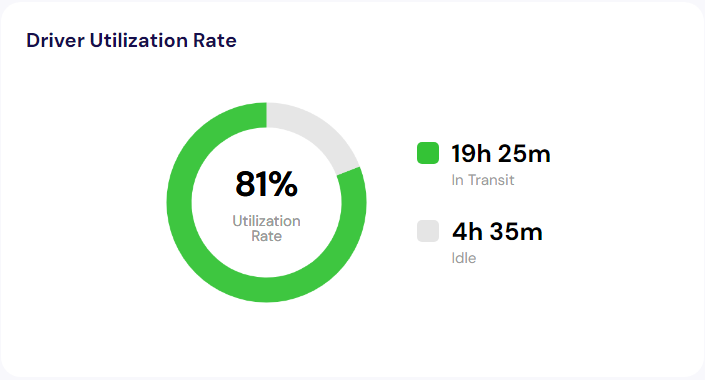Screen dimensions: 705x380
Task: Click the Driver Utilization Rate heading
Action: 131,40
